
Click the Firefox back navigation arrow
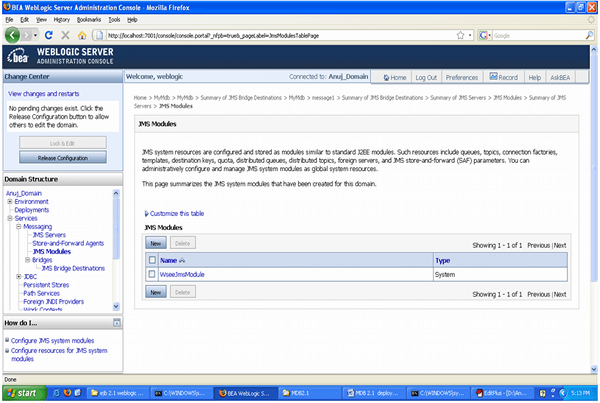tap(14, 34)
